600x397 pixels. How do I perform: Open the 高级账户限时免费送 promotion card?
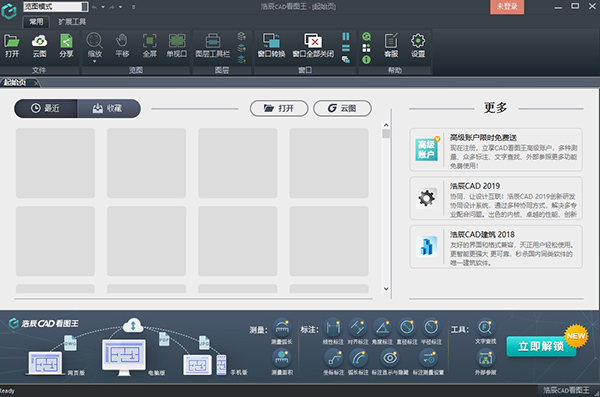tap(496, 150)
